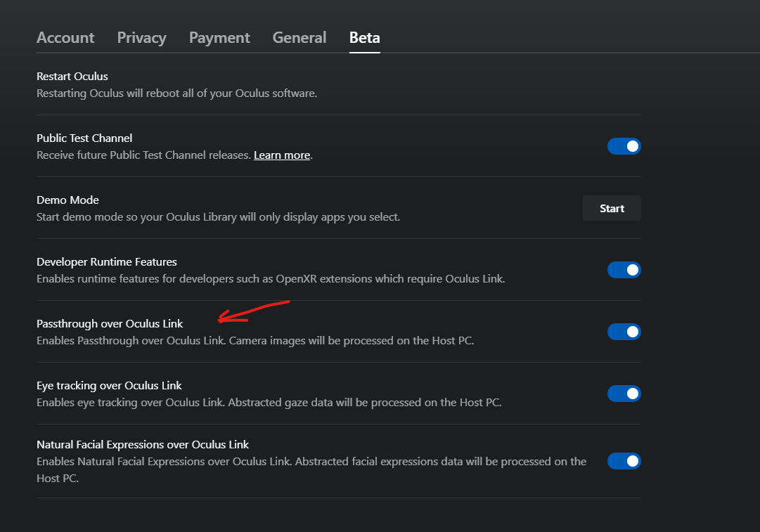The image size is (760, 532).
Task: Select the Beta tab
Action: tap(364, 37)
